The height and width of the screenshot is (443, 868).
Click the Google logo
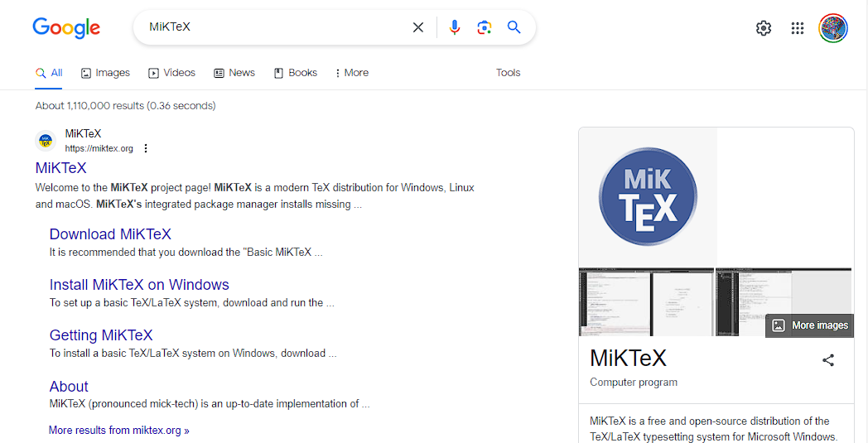66,27
